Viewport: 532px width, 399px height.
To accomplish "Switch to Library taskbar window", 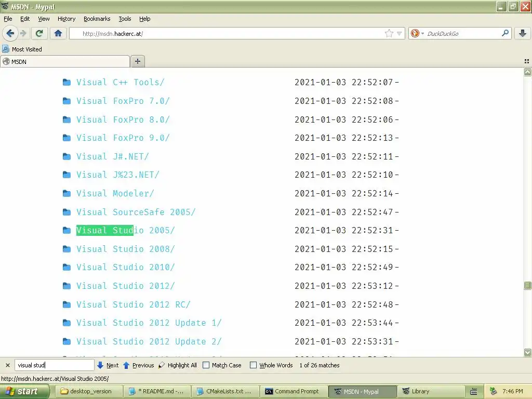I will (430, 391).
